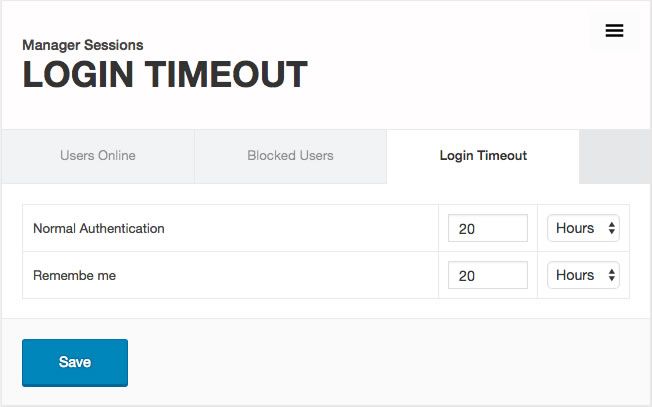Image resolution: width=652 pixels, height=407 pixels.
Task: Click the Users Online tab label text
Action: 98,156
